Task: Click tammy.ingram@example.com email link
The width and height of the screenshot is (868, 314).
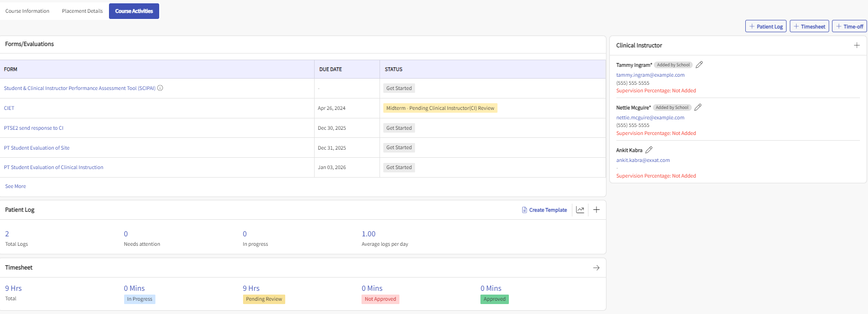Action: (650, 75)
